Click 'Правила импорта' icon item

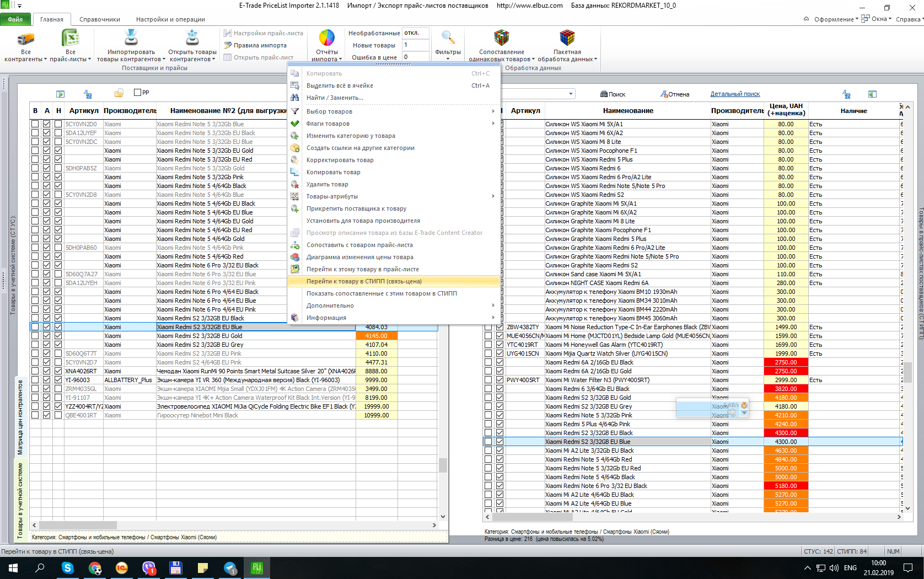coord(255,45)
